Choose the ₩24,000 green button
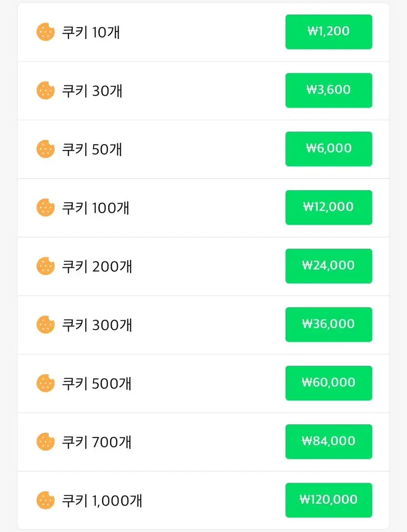The width and height of the screenshot is (407, 532). 329,266
